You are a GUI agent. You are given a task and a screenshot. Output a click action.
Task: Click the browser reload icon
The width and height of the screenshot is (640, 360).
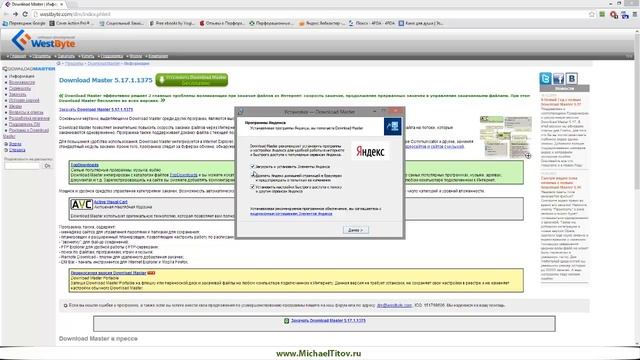pyautogui.click(x=25, y=14)
